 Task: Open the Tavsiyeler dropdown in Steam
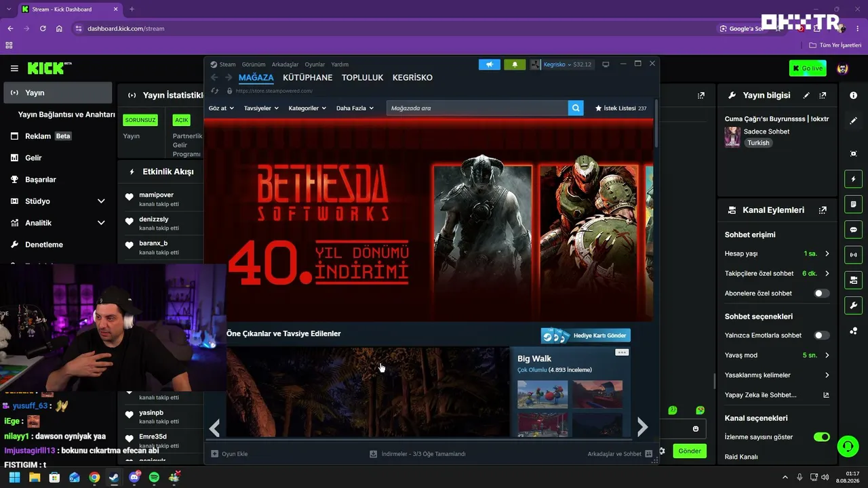click(261, 108)
